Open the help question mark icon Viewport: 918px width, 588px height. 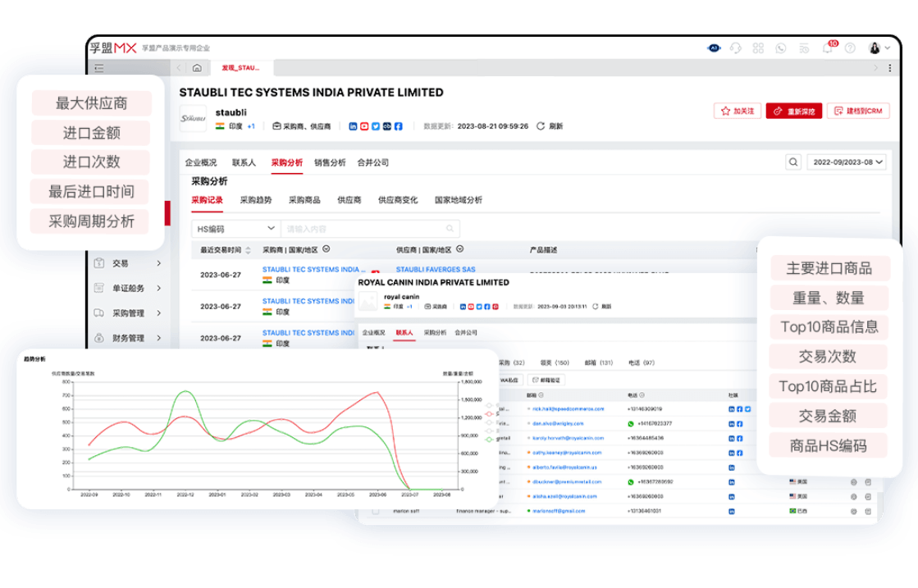[850, 48]
